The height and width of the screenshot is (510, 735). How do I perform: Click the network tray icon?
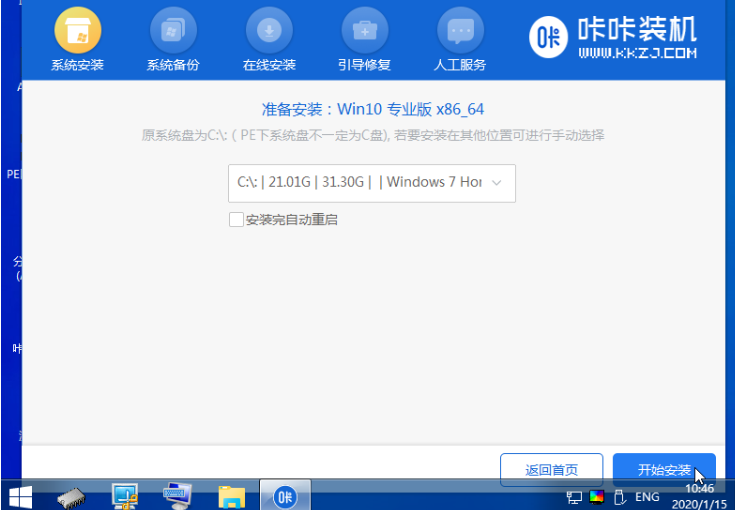point(574,497)
